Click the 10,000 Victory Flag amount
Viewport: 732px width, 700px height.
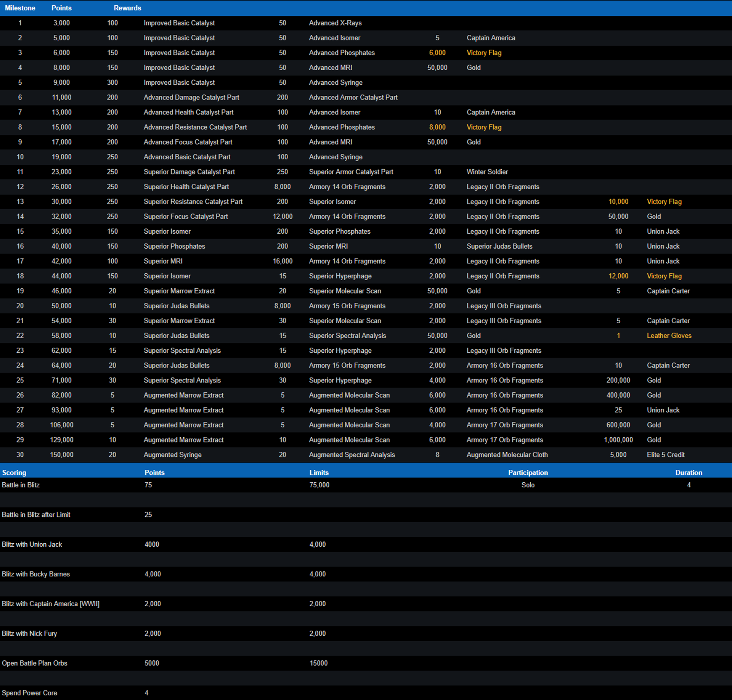(618, 201)
